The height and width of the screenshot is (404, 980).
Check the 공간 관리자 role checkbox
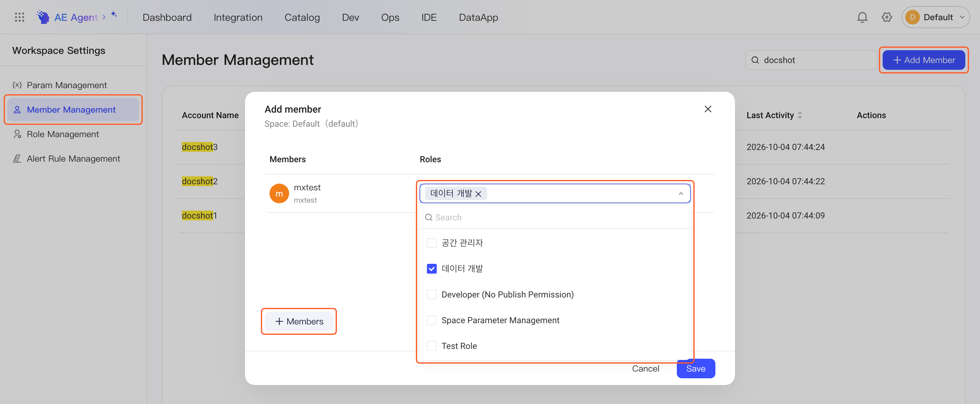pos(432,243)
